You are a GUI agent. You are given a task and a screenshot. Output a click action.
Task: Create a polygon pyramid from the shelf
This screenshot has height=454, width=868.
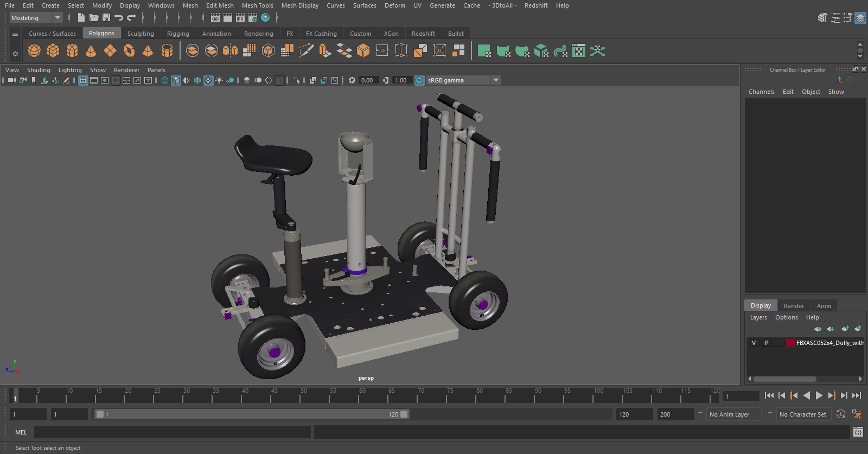tap(148, 51)
